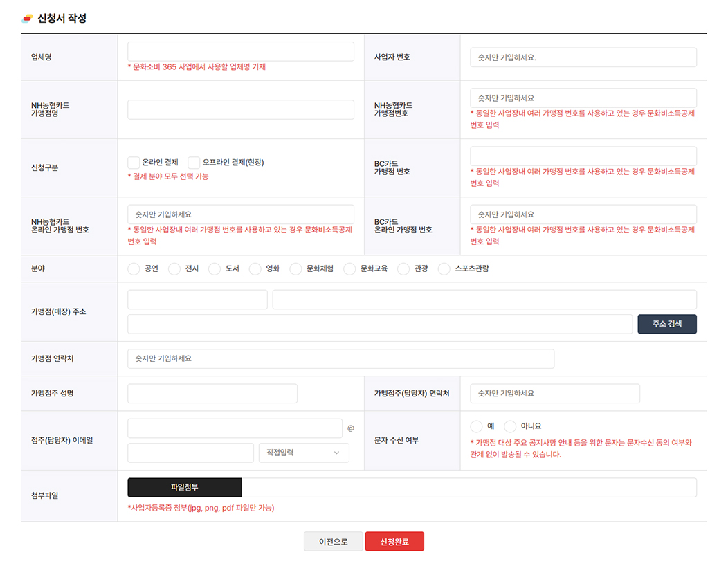
Task: Select the 공연 category radio button
Action: click(134, 268)
